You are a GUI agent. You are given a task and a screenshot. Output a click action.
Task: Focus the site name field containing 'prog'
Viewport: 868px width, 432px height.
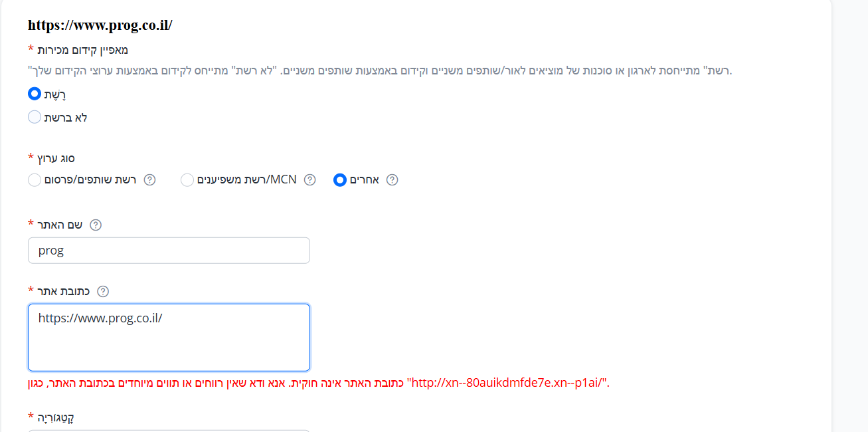tap(169, 251)
